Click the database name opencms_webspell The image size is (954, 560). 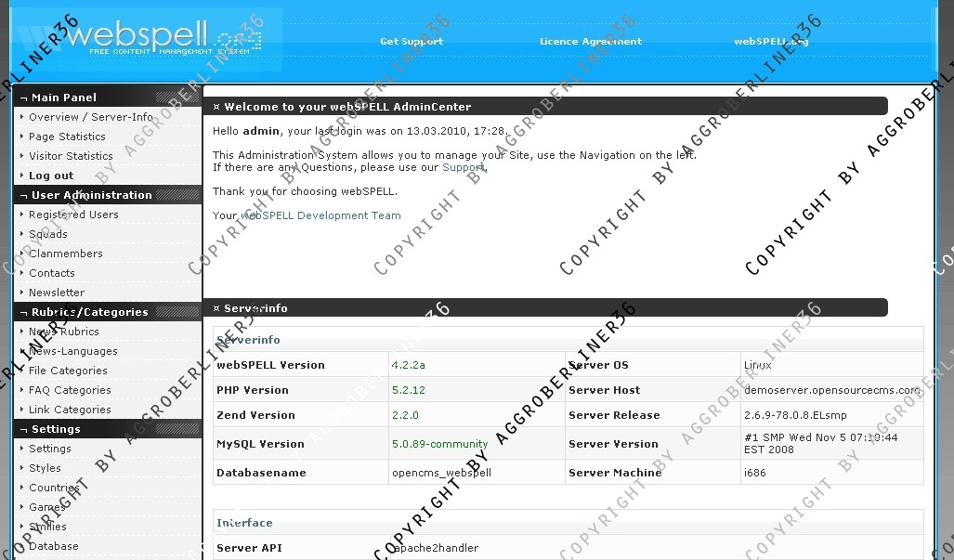click(x=442, y=473)
